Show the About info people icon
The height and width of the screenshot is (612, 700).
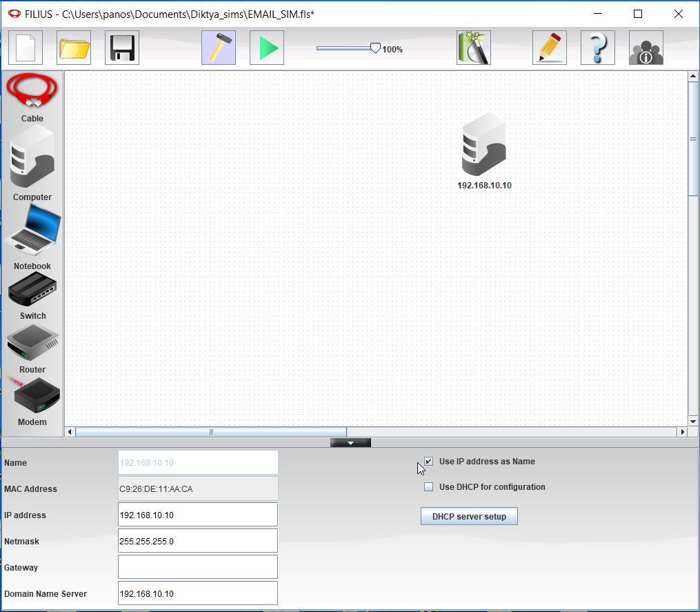pos(646,48)
